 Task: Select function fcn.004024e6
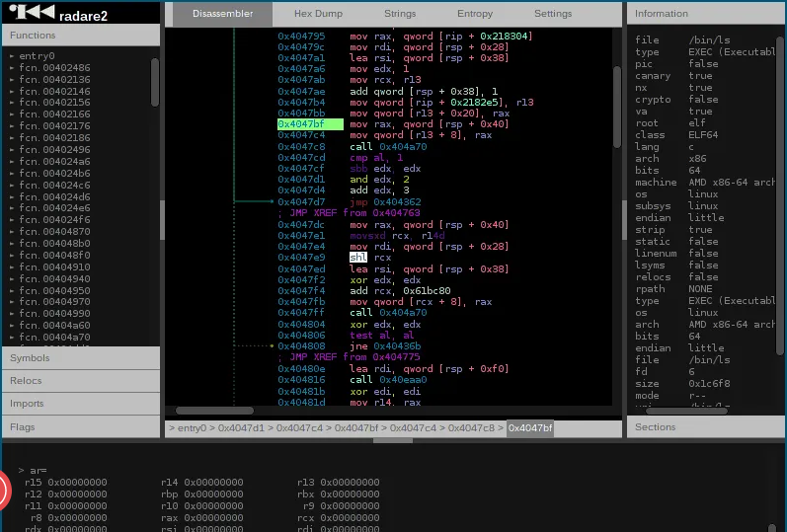pyautogui.click(x=54, y=208)
